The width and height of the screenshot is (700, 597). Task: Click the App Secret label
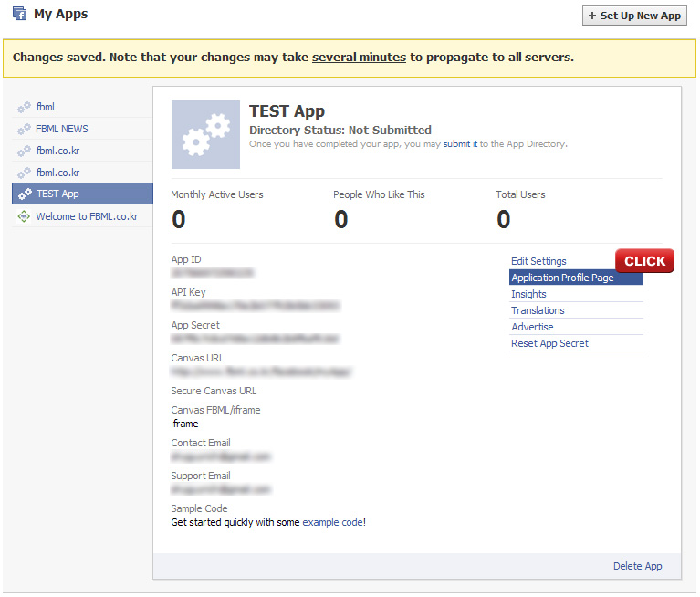click(x=195, y=325)
